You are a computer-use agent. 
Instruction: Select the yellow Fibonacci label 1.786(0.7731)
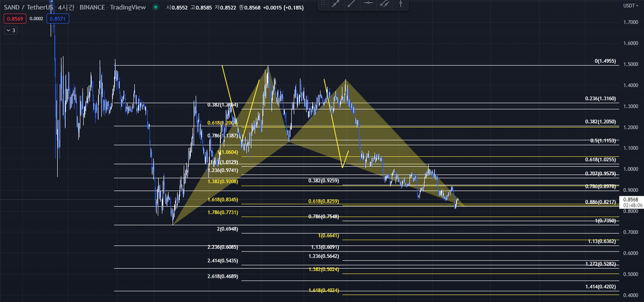(223, 213)
